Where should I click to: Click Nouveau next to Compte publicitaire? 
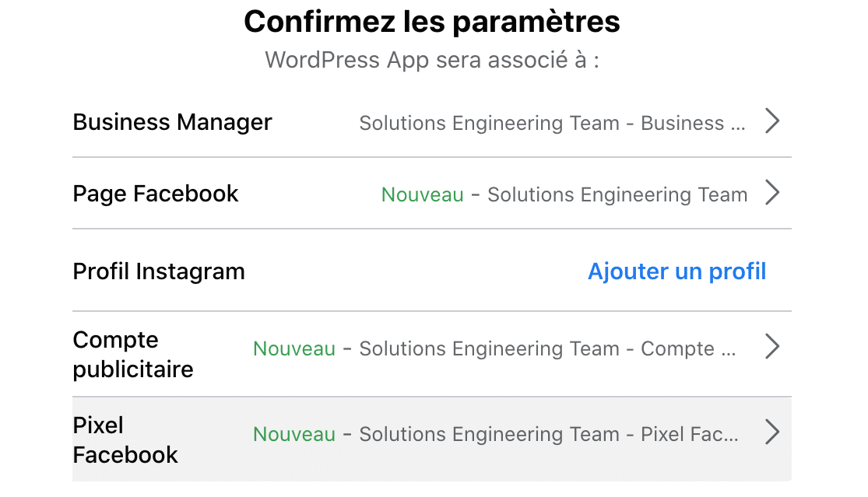[x=293, y=348]
